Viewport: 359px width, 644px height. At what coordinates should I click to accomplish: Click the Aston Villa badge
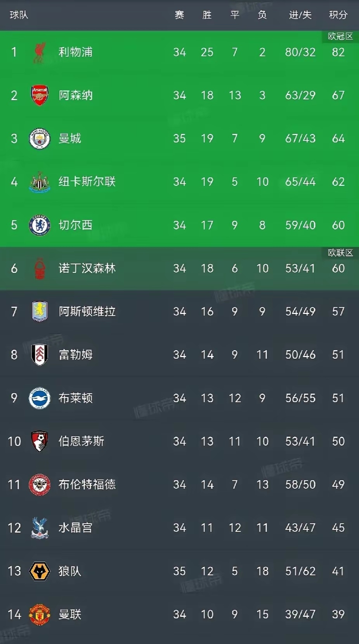coord(39,311)
